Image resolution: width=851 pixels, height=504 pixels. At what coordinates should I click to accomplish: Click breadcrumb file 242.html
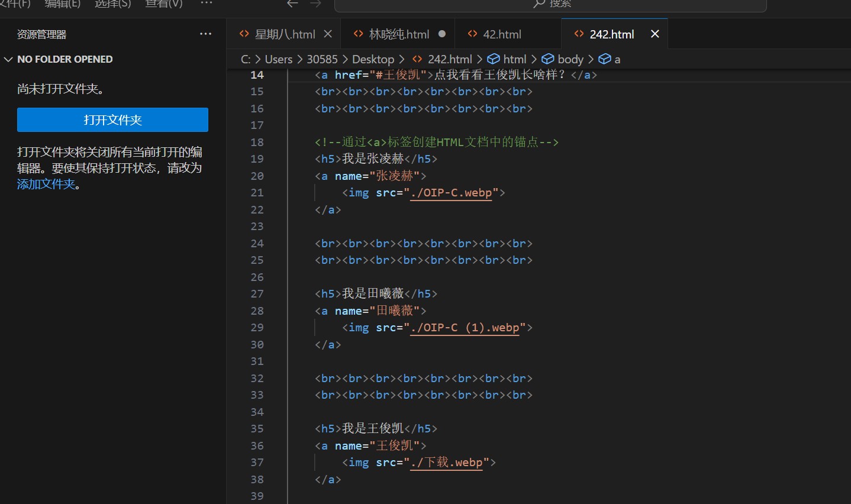click(450, 59)
